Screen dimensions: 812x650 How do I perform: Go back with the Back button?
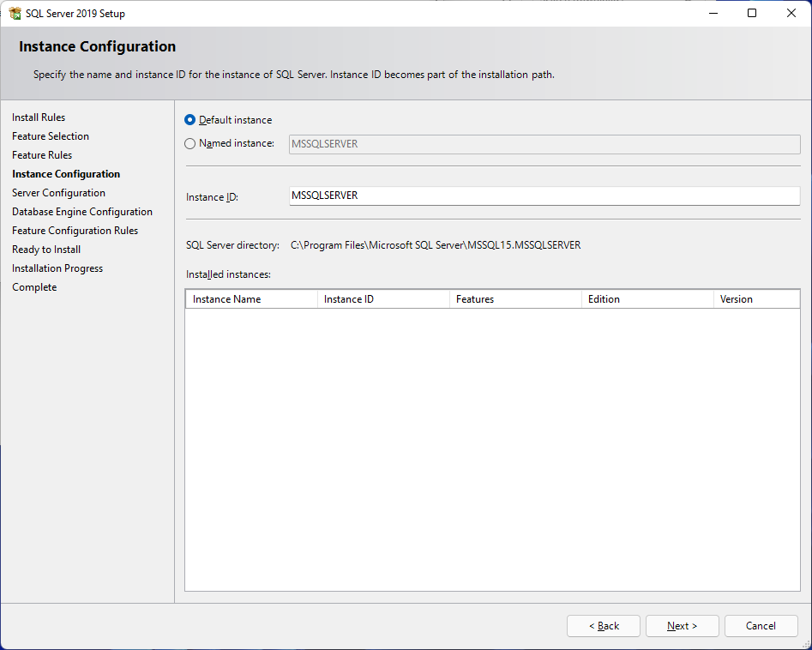[604, 626]
